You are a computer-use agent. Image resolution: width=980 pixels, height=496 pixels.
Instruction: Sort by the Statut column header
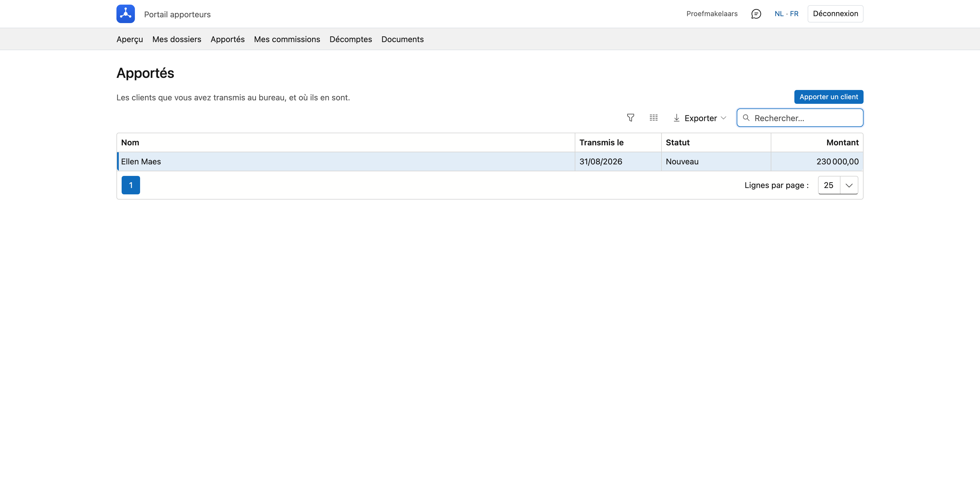[716, 142]
